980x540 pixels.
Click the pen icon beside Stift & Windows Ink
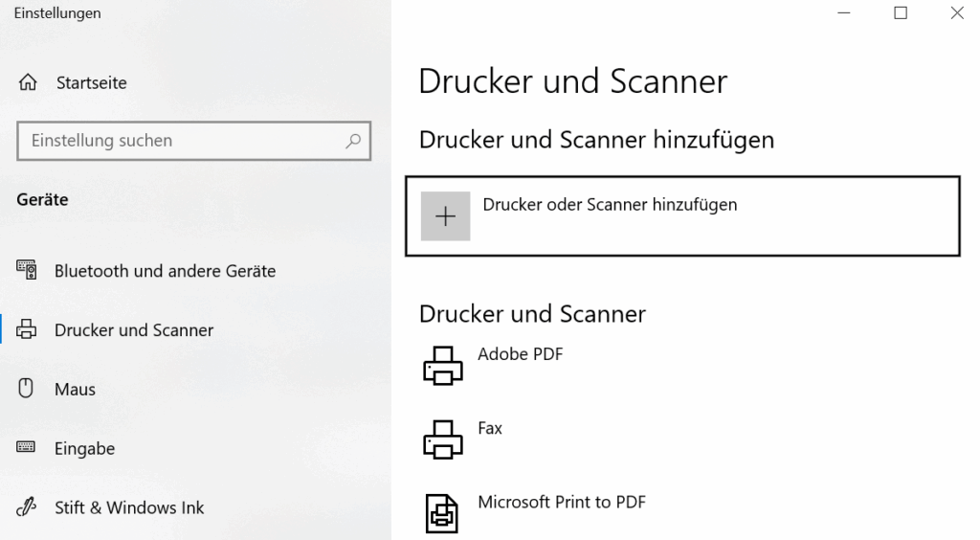tap(27, 507)
